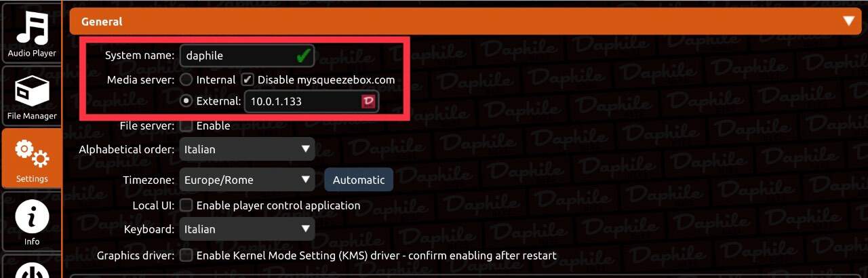The width and height of the screenshot is (868, 278).
Task: Select the External media server radio button
Action: point(186,101)
